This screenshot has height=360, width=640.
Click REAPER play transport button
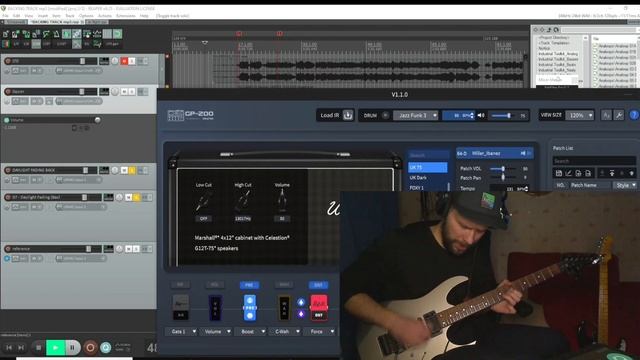[x=56, y=347]
